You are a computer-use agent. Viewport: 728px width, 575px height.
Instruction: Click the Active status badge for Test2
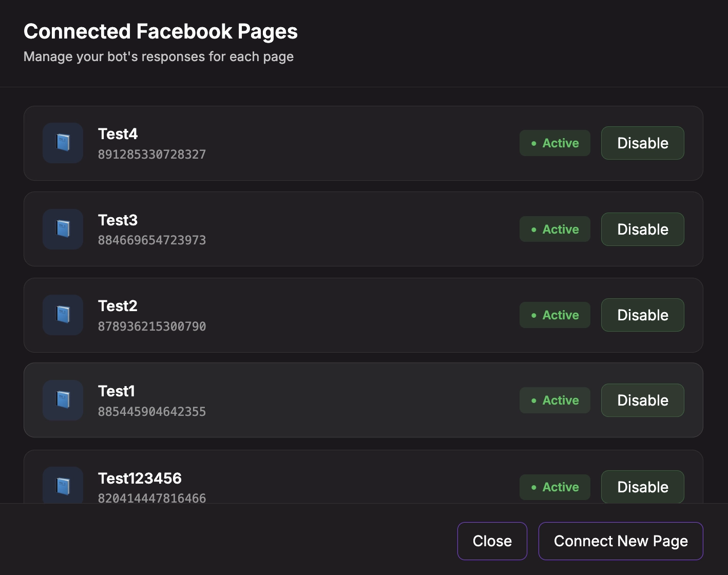pos(554,315)
